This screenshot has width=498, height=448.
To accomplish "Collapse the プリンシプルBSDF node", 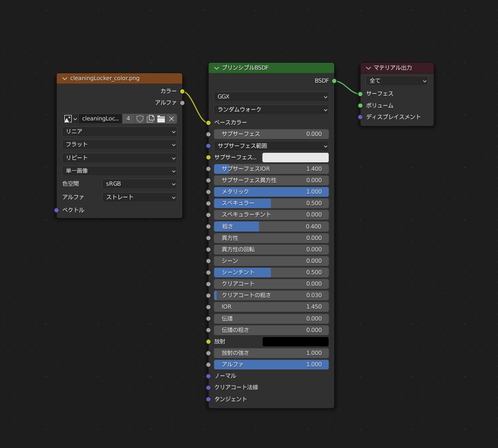I will pyautogui.click(x=216, y=68).
